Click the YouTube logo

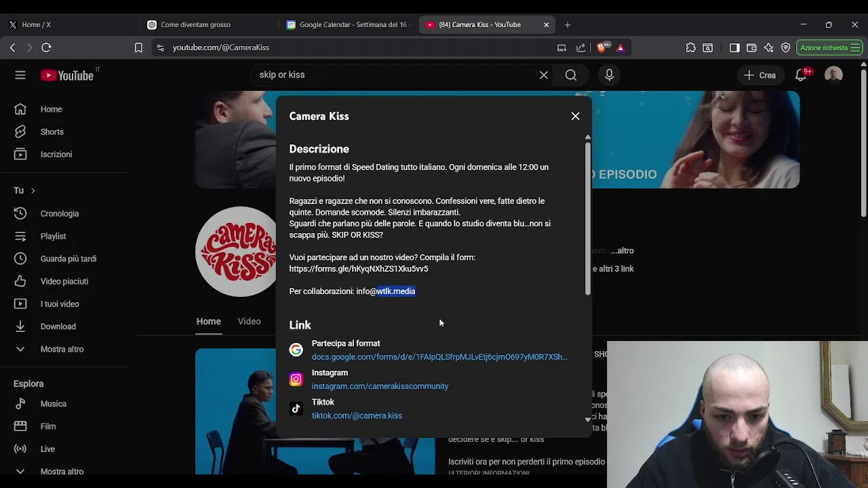67,75
